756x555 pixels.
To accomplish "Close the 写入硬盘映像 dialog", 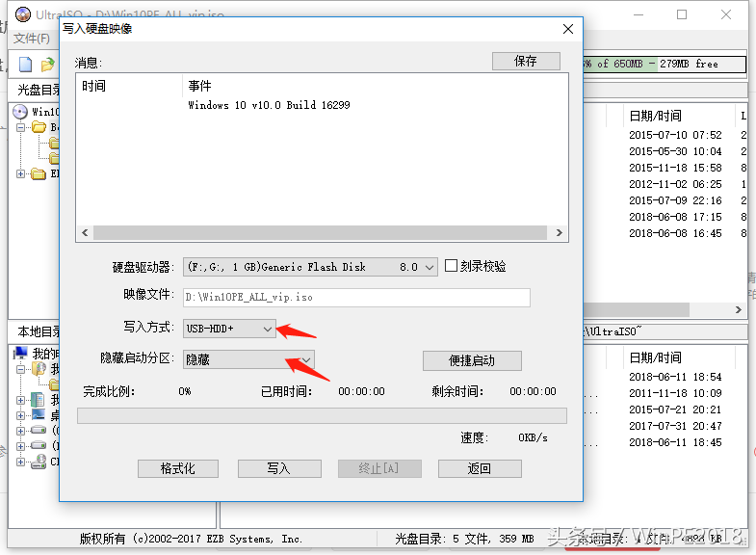I will pos(568,29).
